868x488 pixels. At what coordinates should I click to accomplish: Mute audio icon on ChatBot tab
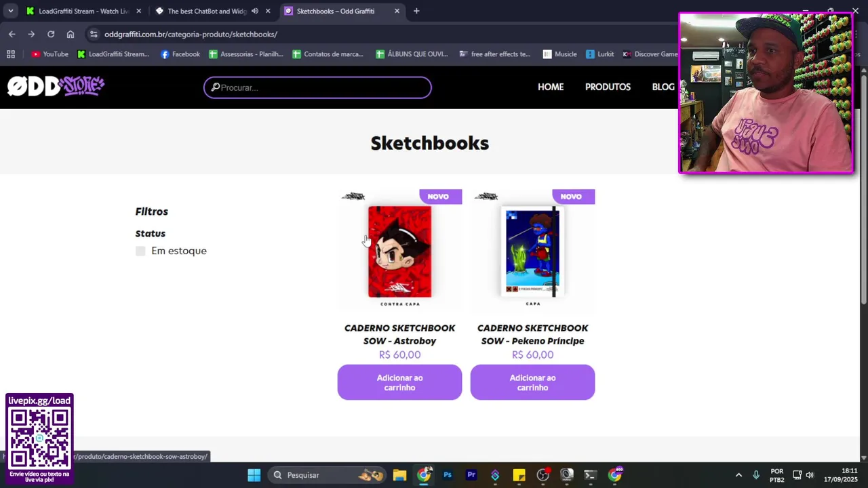click(x=255, y=11)
